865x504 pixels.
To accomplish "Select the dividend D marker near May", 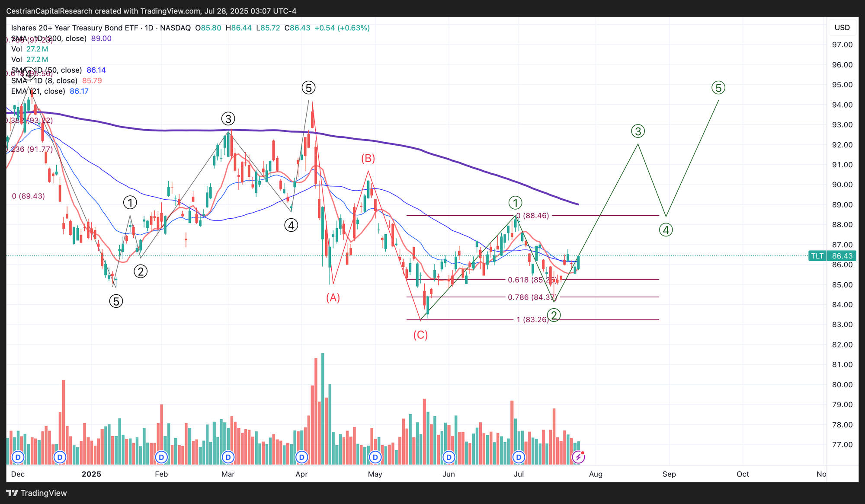I will 375,457.
